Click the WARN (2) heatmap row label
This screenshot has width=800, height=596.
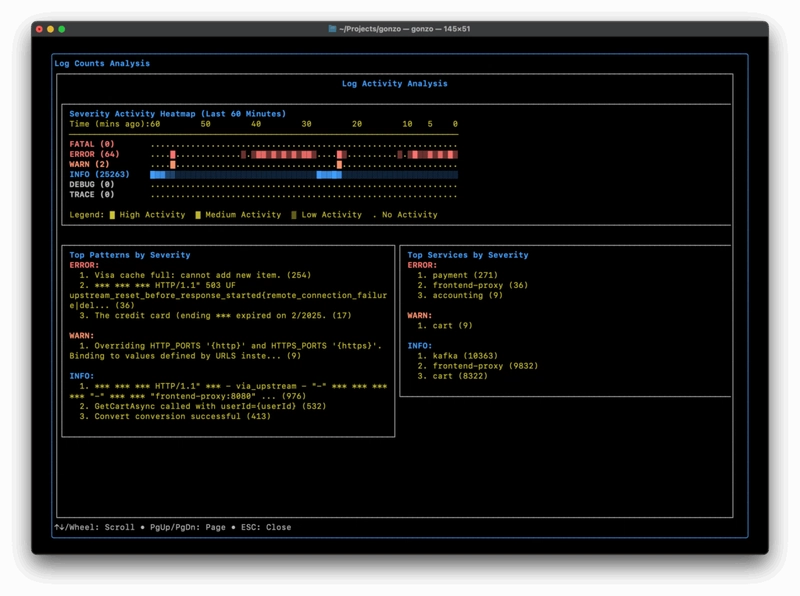click(x=89, y=164)
